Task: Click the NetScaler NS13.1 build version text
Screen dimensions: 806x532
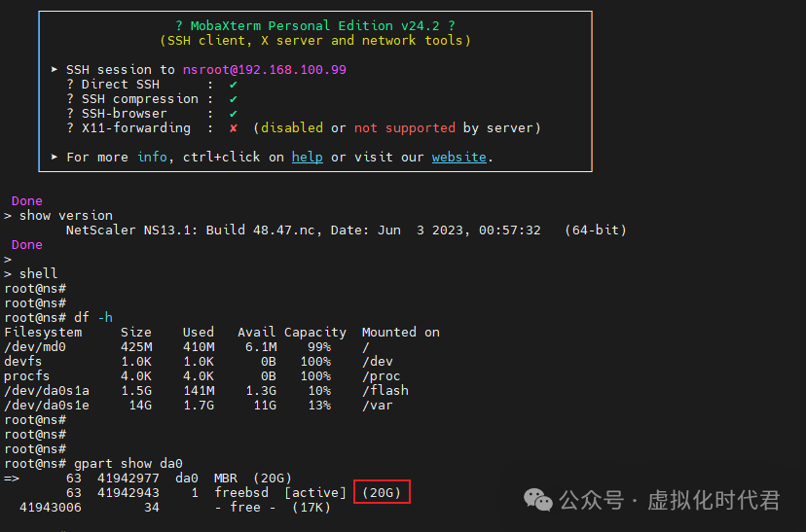Action: coord(346,231)
